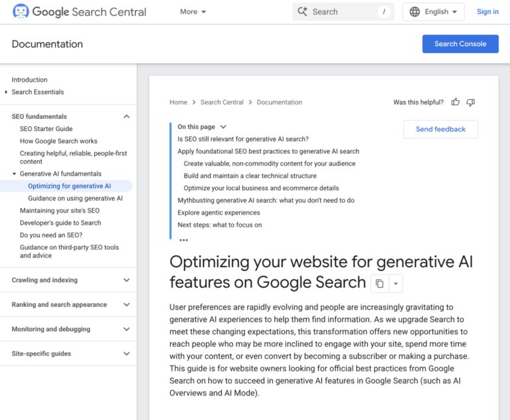Click the Google Search Central robot logo
Screen dimensions: 510x420
[21, 11]
